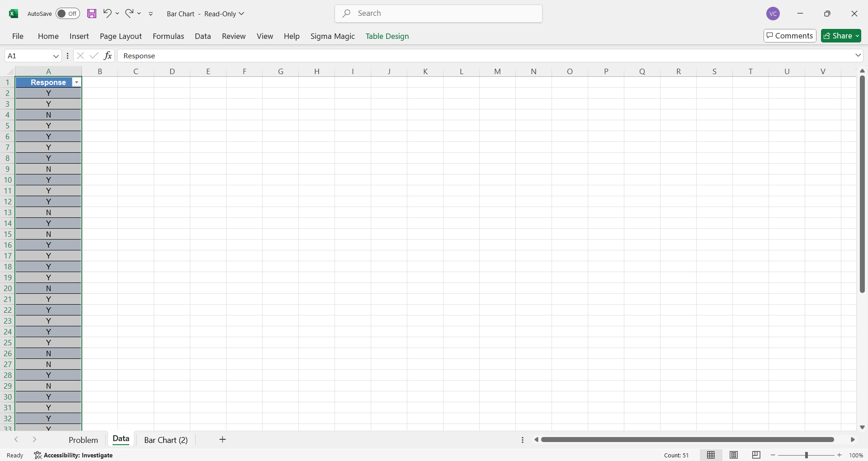Image resolution: width=868 pixels, height=461 pixels.
Task: Toggle the AutoSave switch
Action: point(68,14)
